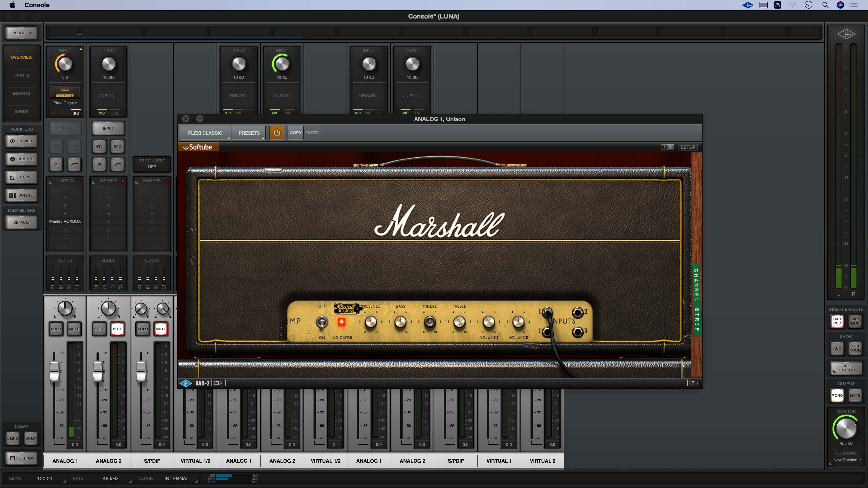The width and height of the screenshot is (868, 488).
Task: Toggle UAD MON insert effects mode
Action: click(855, 321)
